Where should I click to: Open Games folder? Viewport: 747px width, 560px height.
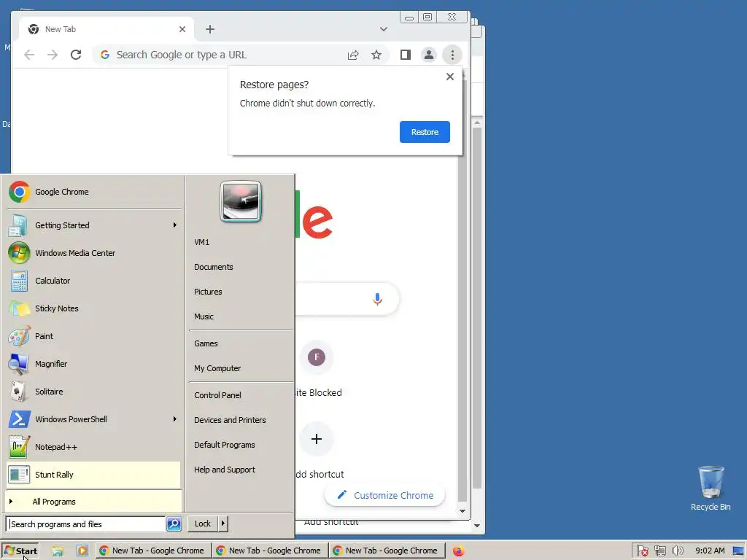[x=241, y=343]
